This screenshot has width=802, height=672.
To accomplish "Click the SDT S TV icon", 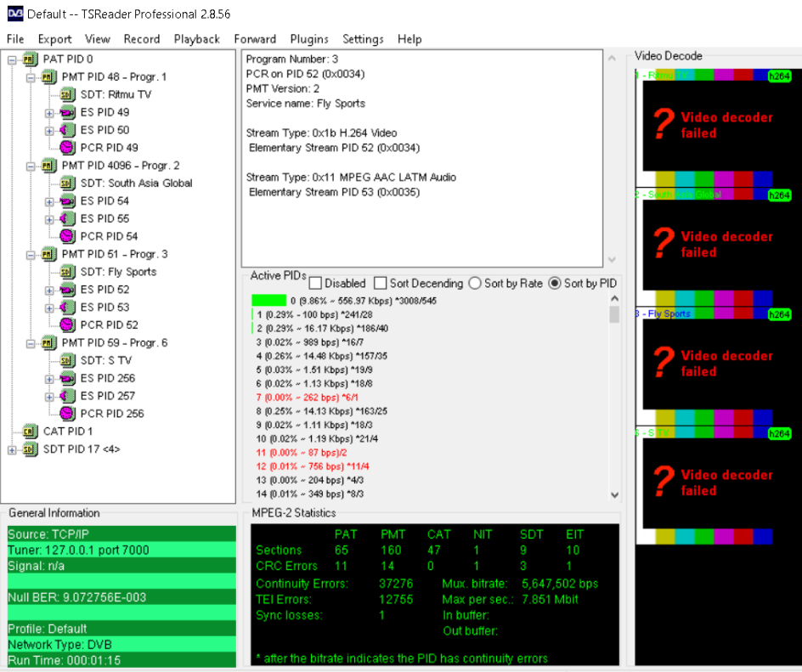I will point(67,360).
